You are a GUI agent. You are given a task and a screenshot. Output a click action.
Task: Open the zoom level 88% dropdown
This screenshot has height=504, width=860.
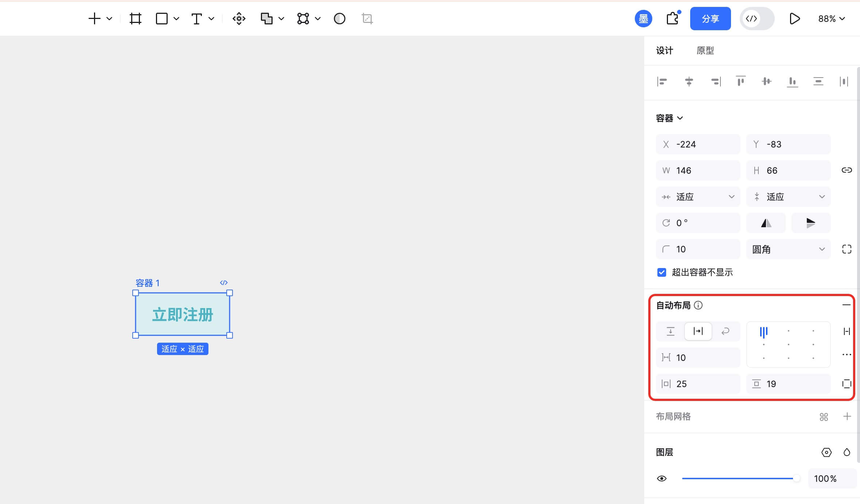coord(831,19)
